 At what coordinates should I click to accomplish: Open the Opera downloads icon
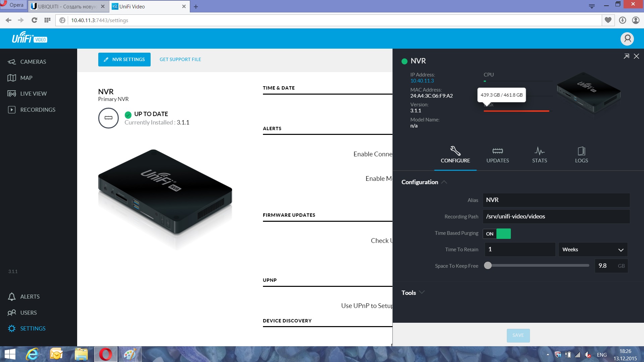[x=622, y=20]
